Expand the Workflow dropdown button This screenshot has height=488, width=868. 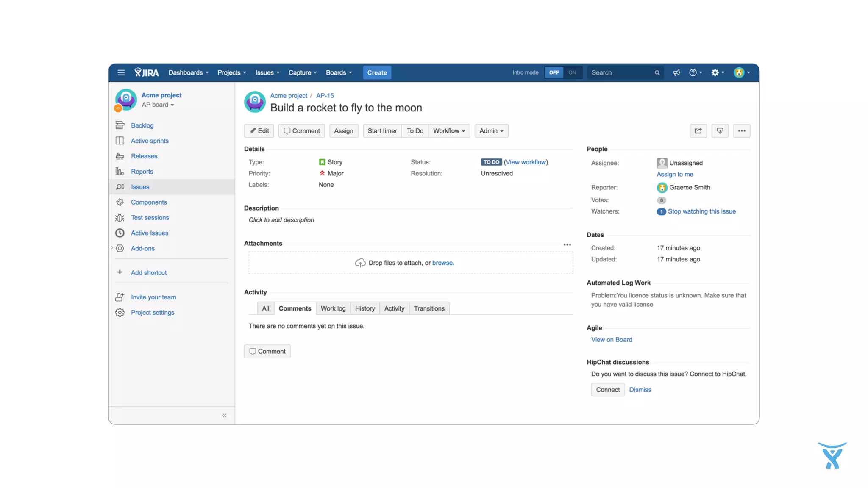point(449,131)
